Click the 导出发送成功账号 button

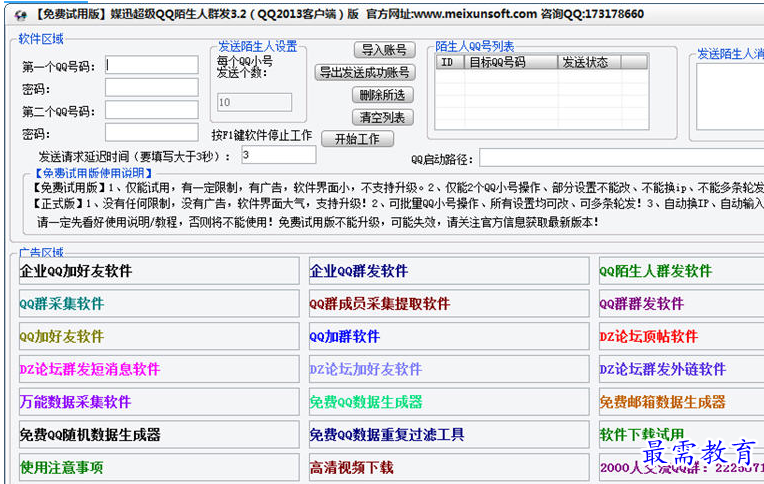[365, 72]
